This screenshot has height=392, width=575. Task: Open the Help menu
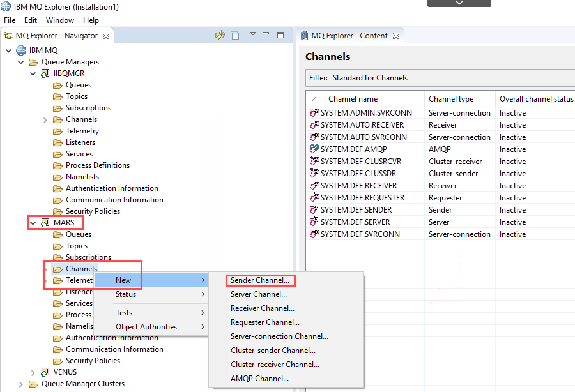[x=91, y=20]
